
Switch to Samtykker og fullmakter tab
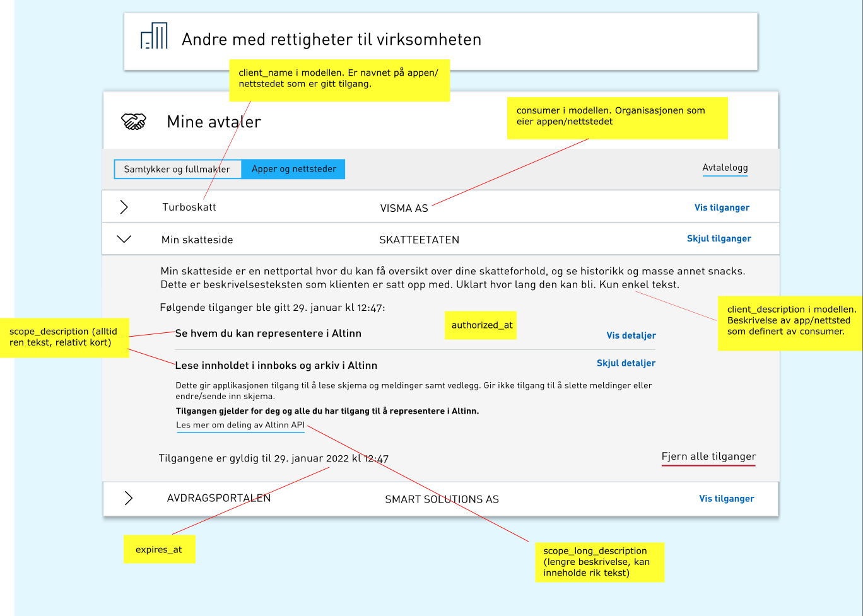[x=177, y=169]
